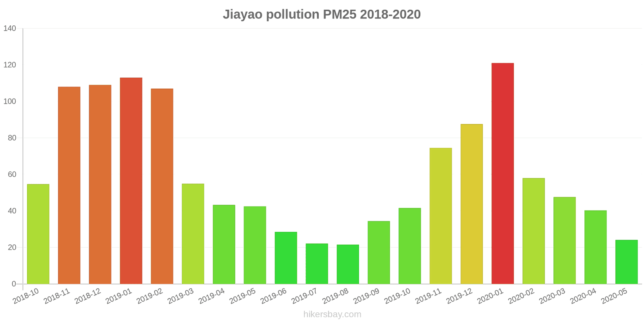Click the 140 y-axis label
This screenshot has width=644, height=322.
10,28
